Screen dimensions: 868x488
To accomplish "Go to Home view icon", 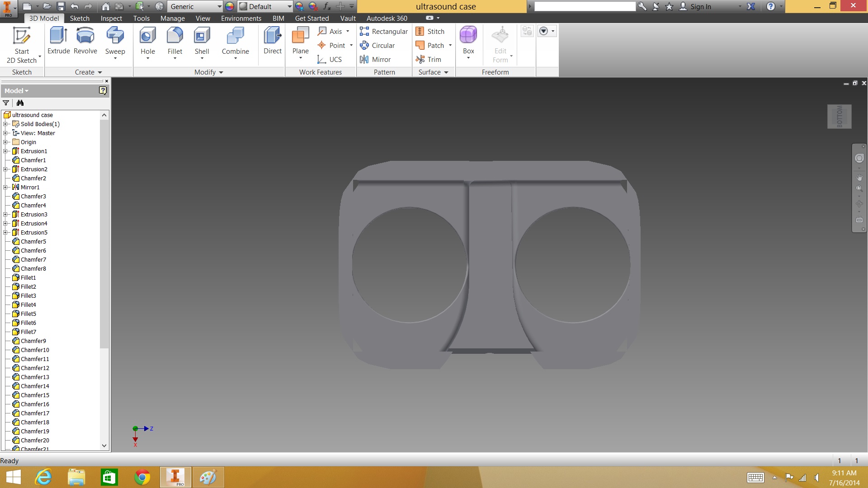I will pos(105,6).
